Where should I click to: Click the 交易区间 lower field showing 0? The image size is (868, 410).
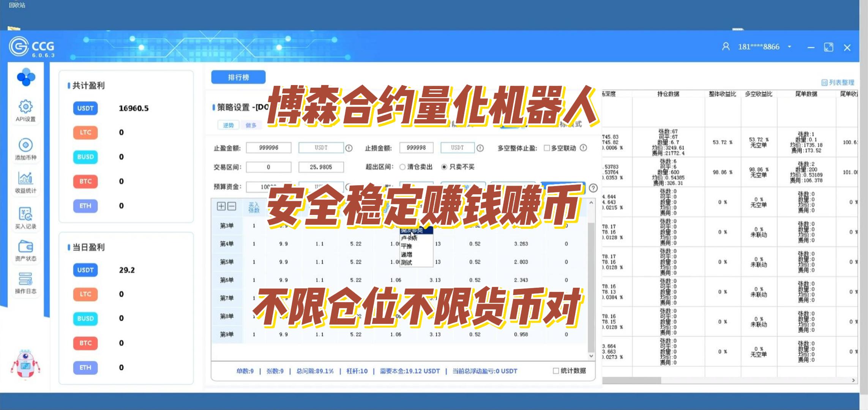point(269,167)
